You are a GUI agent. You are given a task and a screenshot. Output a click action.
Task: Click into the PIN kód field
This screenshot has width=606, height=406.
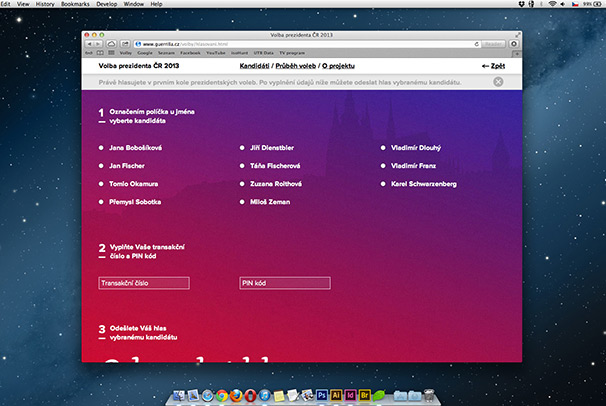[284, 283]
